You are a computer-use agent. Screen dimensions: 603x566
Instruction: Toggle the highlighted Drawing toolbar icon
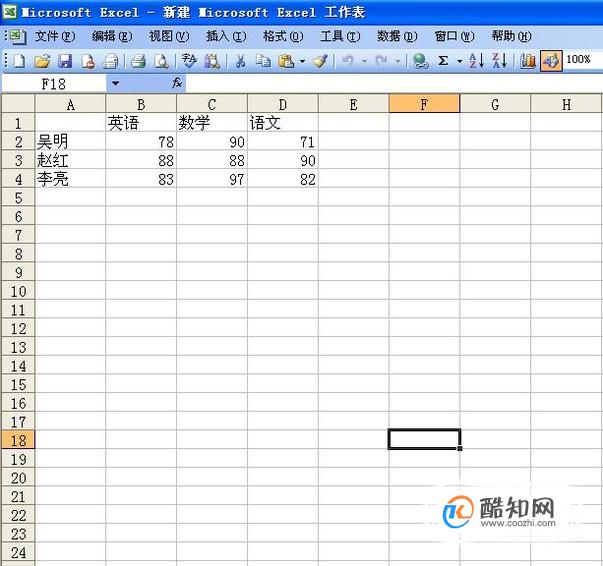(x=551, y=61)
